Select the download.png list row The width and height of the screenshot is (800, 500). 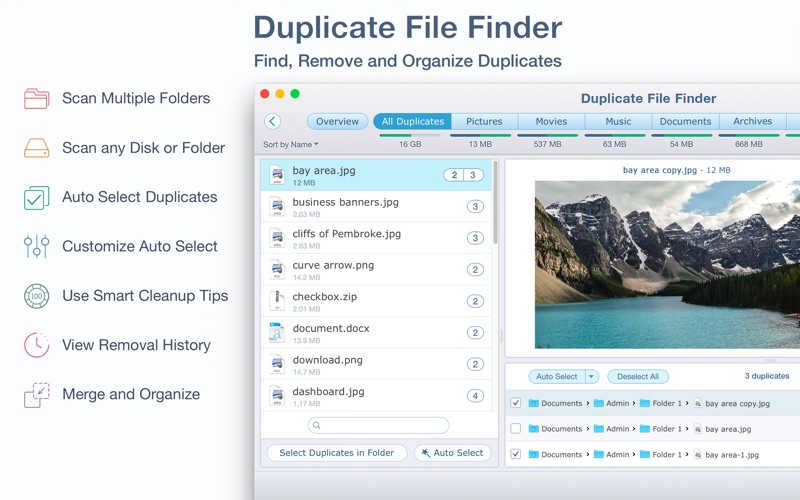(377, 364)
